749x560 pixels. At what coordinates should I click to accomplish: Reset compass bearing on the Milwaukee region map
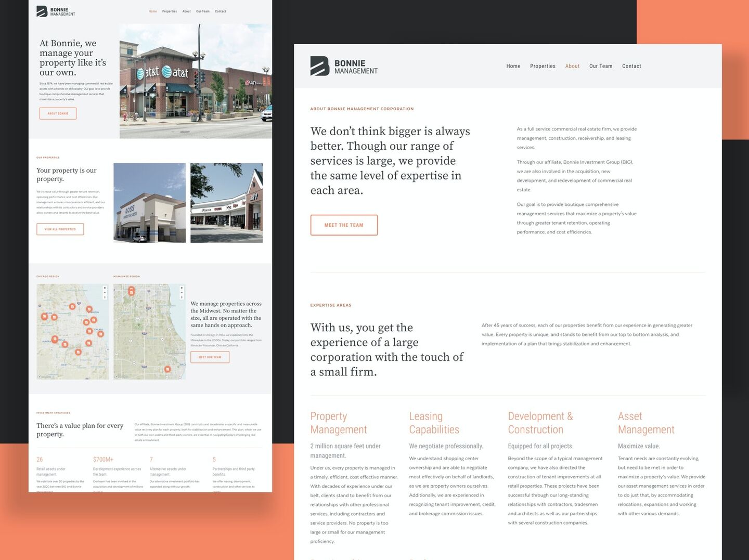coord(182,297)
